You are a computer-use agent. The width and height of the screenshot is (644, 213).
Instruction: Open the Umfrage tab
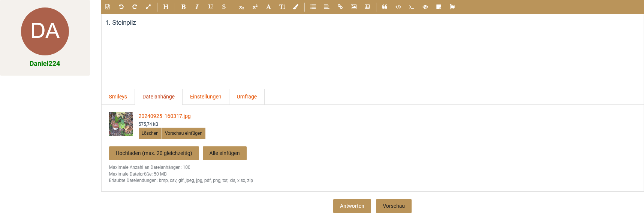click(x=247, y=97)
